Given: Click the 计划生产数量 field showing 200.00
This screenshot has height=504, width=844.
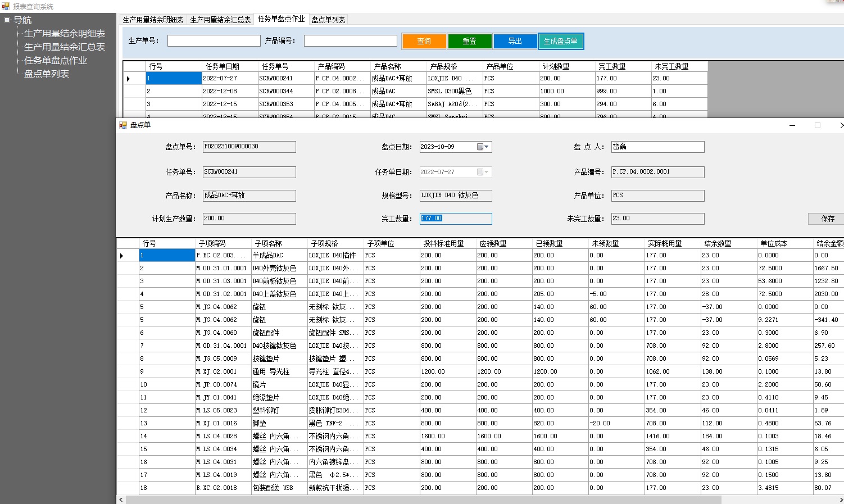Looking at the screenshot, I should (x=249, y=219).
